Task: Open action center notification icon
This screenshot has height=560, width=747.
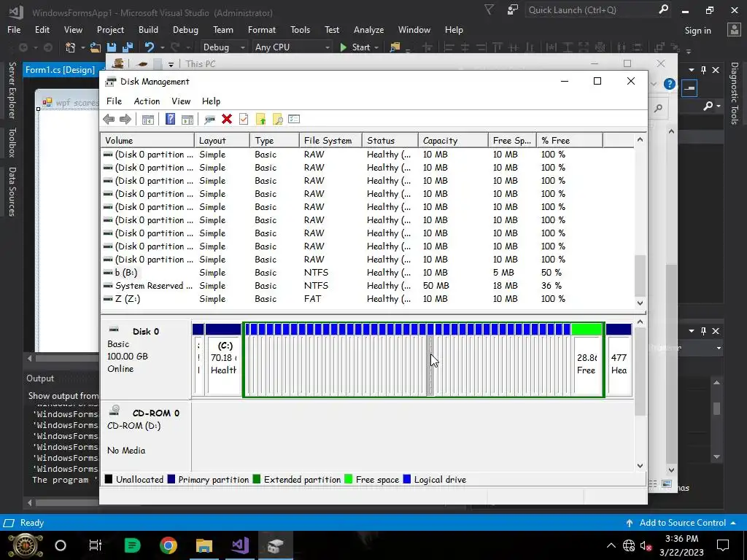Action: 723,545
